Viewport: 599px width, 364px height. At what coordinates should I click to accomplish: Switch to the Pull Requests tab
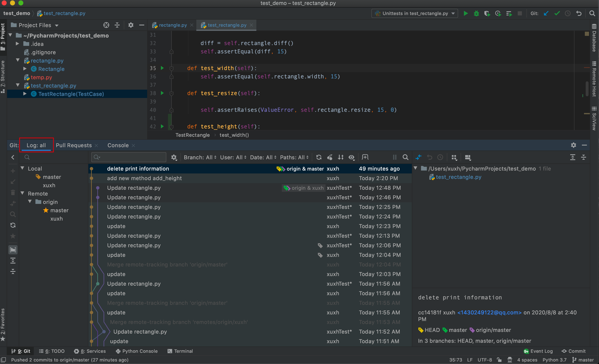pyautogui.click(x=74, y=145)
